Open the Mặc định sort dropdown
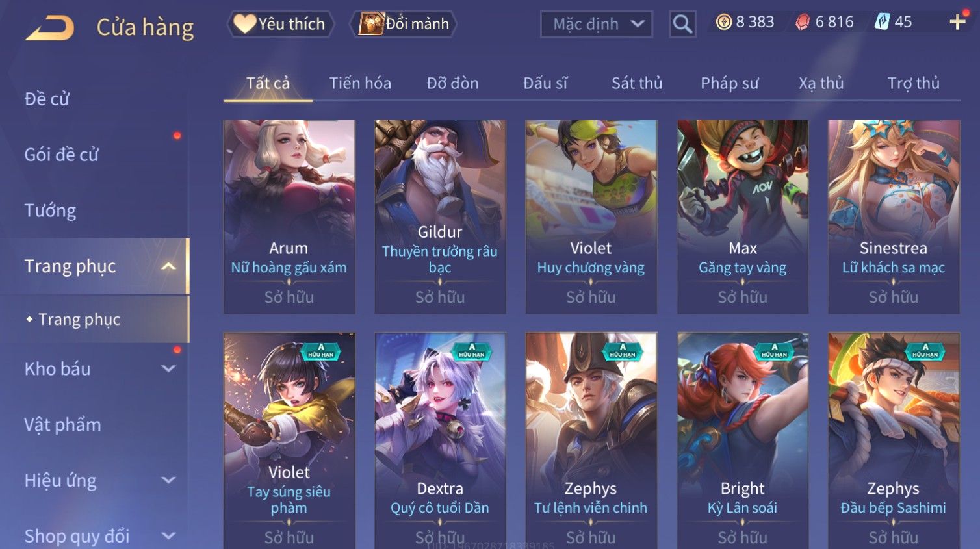This screenshot has width=980, height=549. point(597,24)
